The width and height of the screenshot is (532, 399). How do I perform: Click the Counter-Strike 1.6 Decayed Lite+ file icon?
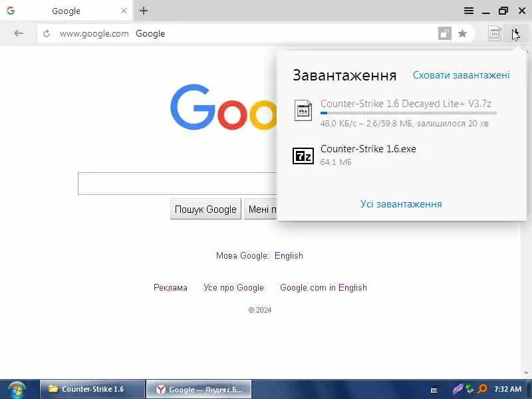pos(303,110)
